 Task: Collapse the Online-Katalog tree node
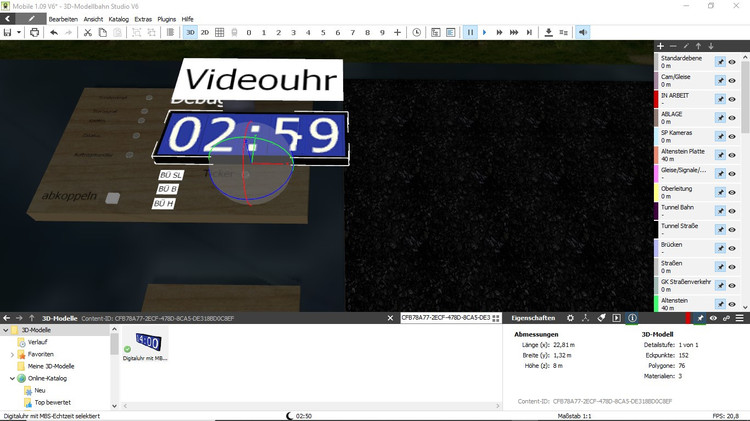[x=12, y=378]
